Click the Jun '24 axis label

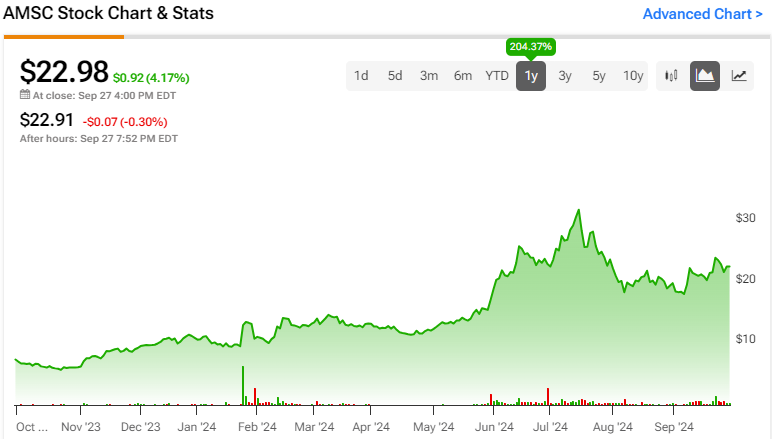494,427
